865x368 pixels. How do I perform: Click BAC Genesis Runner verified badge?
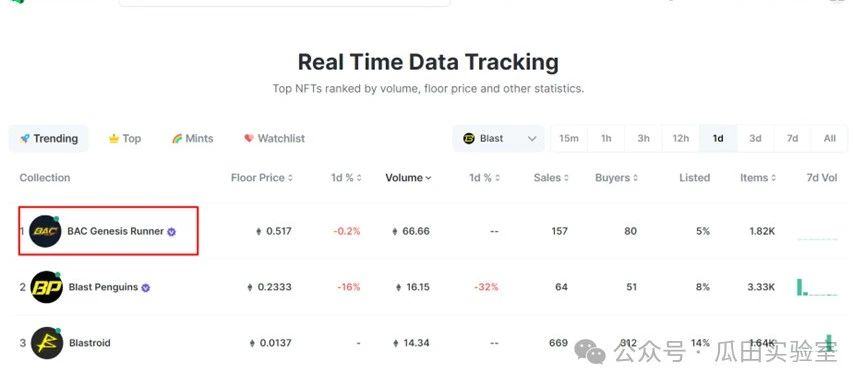(172, 232)
